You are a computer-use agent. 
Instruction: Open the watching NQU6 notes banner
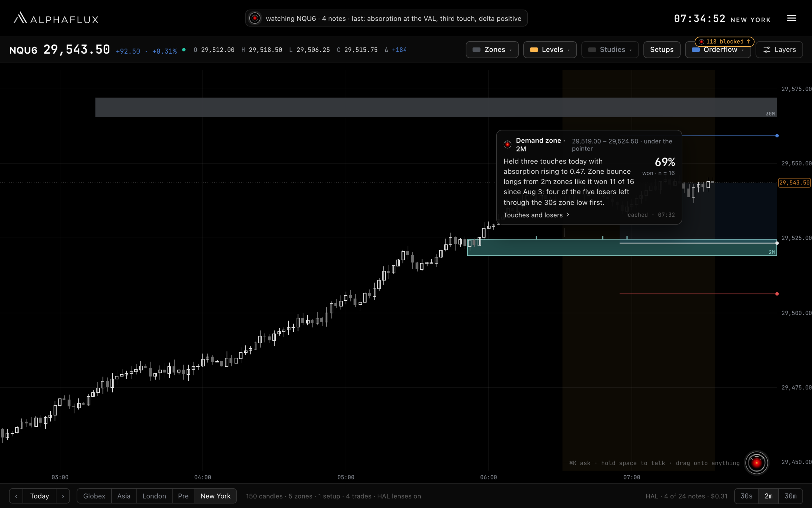[x=386, y=18]
